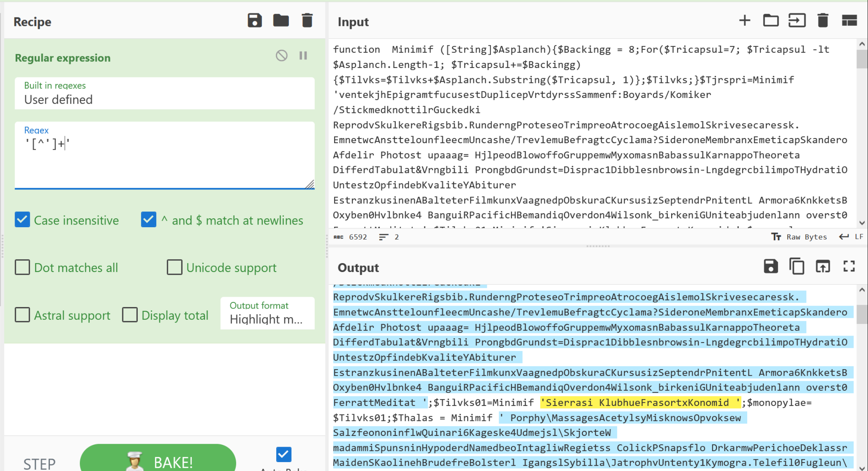Save the recipe with the disk icon
The image size is (868, 471).
pyautogui.click(x=255, y=21)
